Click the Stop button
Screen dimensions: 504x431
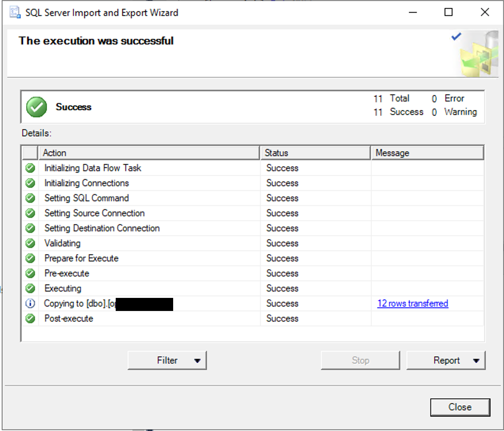coord(360,360)
